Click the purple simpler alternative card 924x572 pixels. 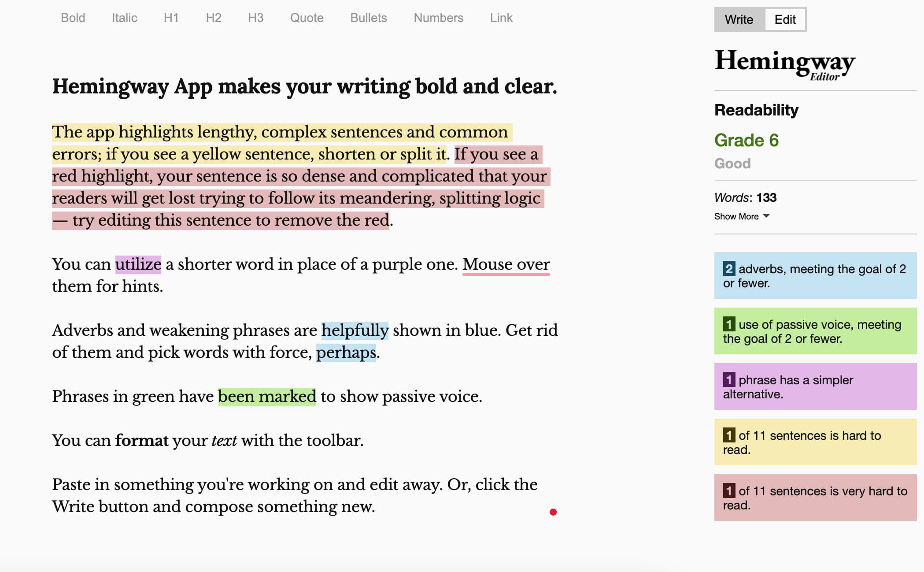click(x=817, y=386)
